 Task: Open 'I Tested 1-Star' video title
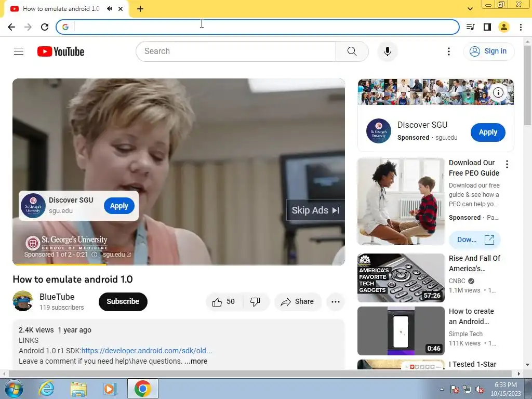(x=472, y=364)
